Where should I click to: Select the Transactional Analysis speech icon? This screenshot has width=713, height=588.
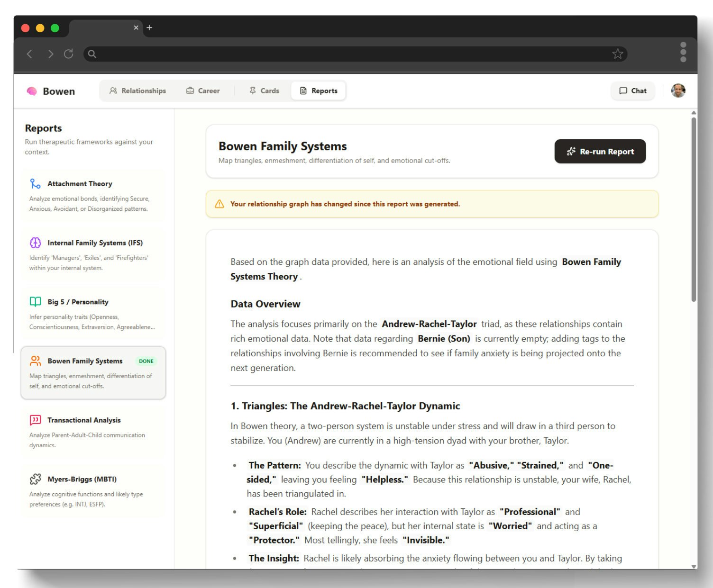click(x=35, y=420)
